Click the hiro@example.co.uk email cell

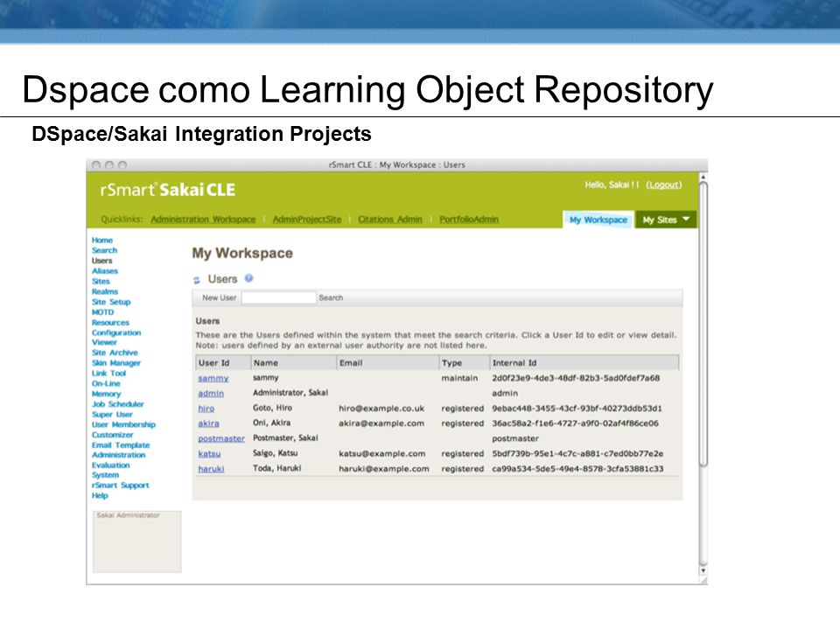coord(381,409)
